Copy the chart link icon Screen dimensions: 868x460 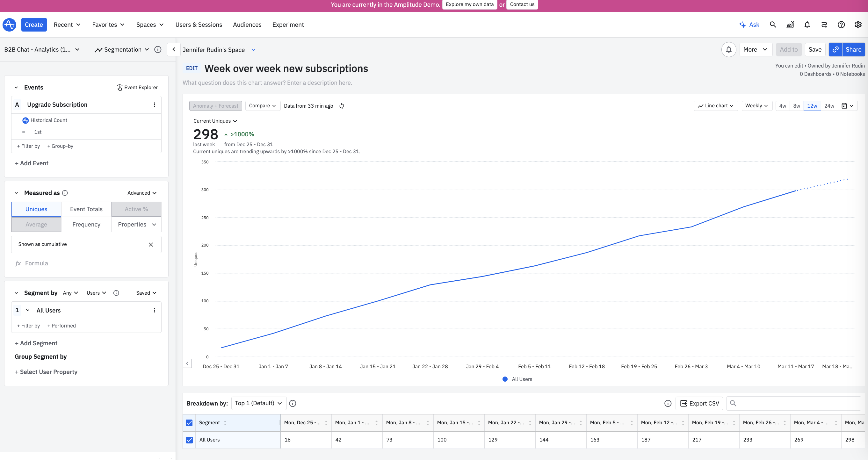(x=835, y=49)
